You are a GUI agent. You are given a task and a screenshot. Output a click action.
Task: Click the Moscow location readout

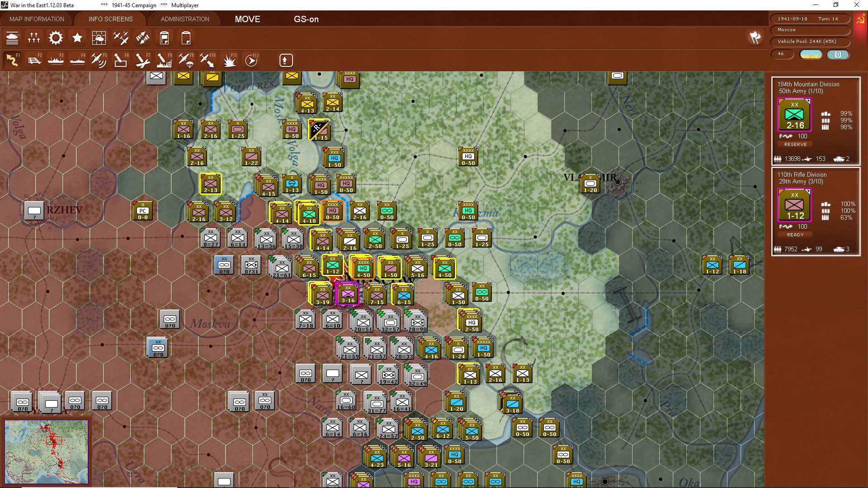pos(810,30)
